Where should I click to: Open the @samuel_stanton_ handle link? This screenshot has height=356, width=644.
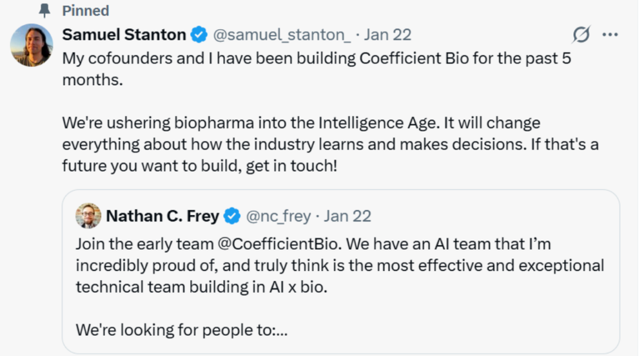pyautogui.click(x=282, y=35)
